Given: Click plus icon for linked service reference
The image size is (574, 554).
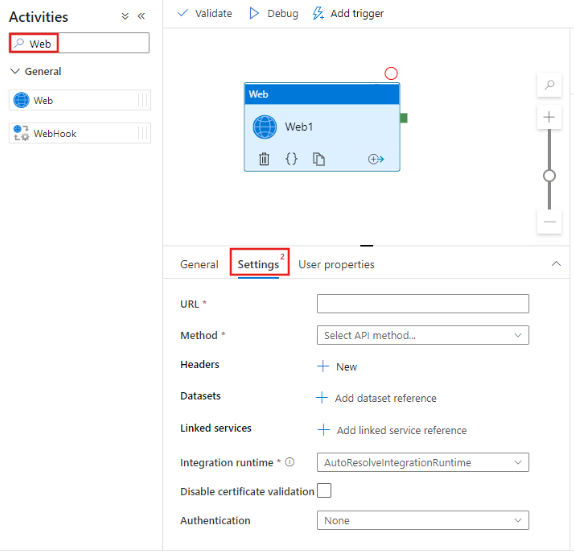Looking at the screenshot, I should 324,430.
